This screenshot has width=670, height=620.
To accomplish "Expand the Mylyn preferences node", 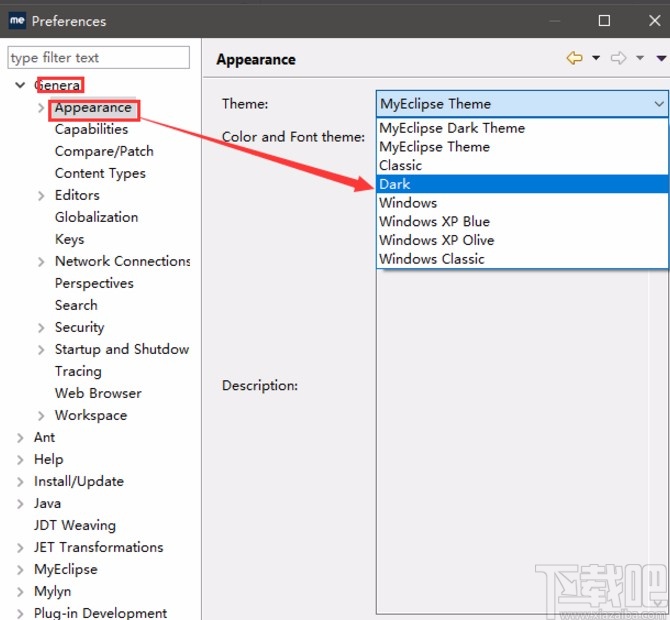I will (x=20, y=592).
